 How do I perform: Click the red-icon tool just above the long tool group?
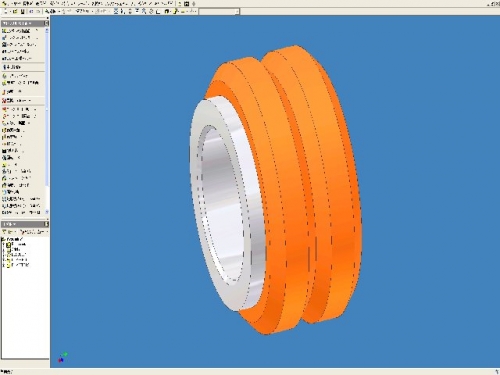pyautogui.click(x=17, y=100)
